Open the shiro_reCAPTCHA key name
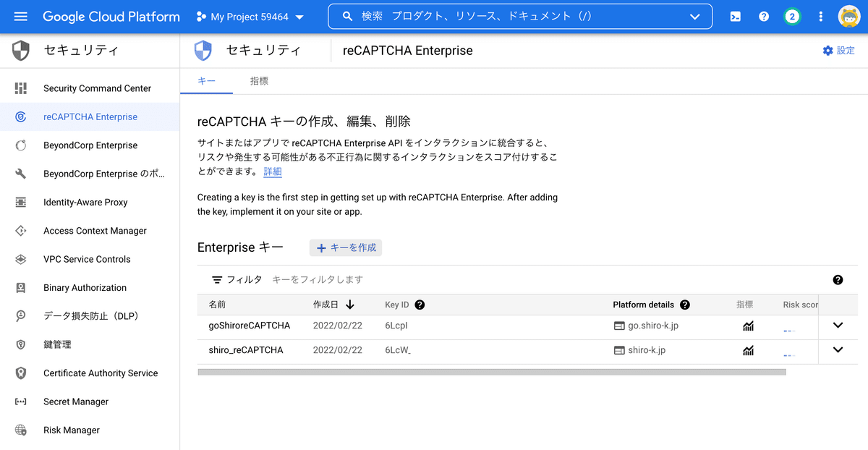868x450 pixels. (246, 350)
